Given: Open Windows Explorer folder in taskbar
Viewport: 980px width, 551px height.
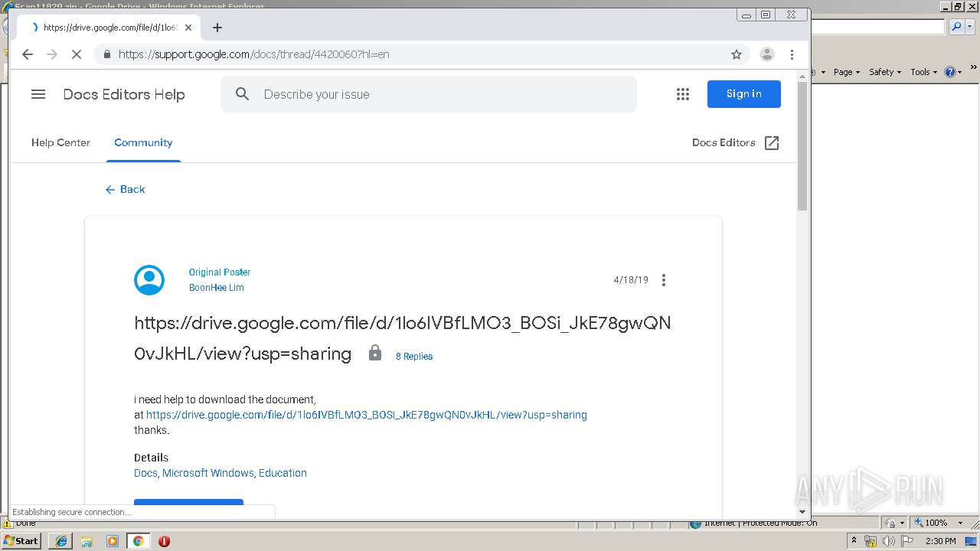Looking at the screenshot, I should pos(87,540).
